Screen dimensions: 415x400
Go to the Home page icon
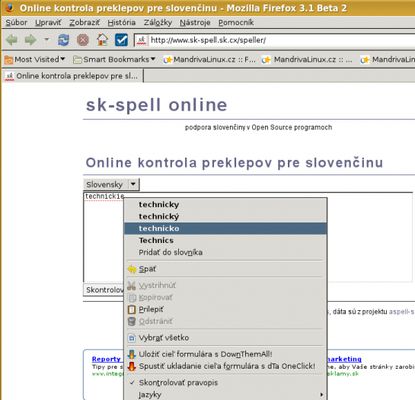coord(103,40)
